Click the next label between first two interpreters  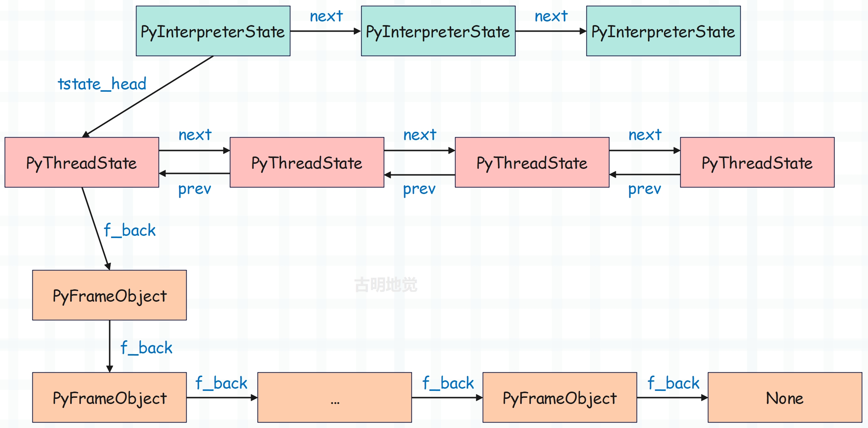326,16
